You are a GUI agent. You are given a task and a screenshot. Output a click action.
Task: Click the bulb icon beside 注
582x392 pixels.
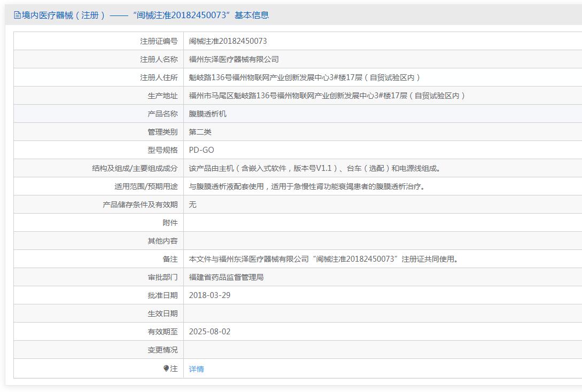click(x=166, y=369)
